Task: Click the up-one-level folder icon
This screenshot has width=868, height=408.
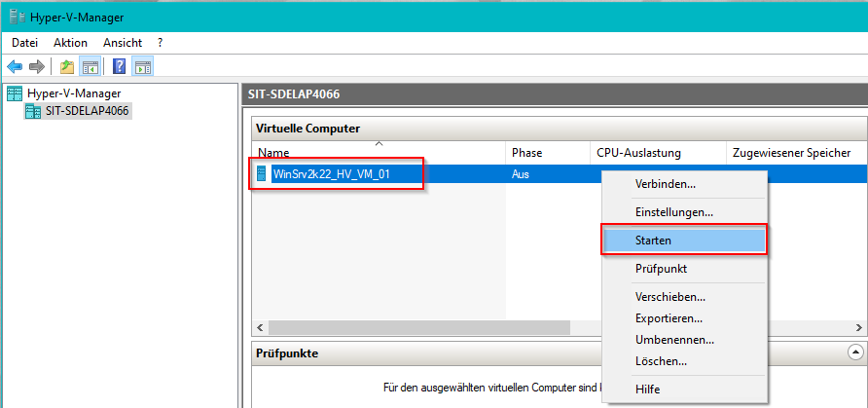Action: pos(66,67)
